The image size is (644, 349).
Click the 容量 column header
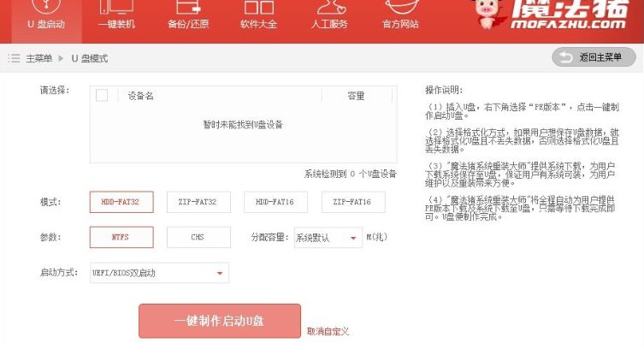click(356, 96)
